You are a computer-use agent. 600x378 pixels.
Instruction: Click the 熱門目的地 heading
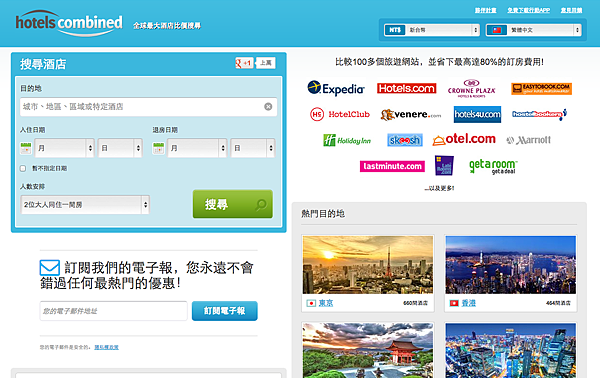pos(323,214)
